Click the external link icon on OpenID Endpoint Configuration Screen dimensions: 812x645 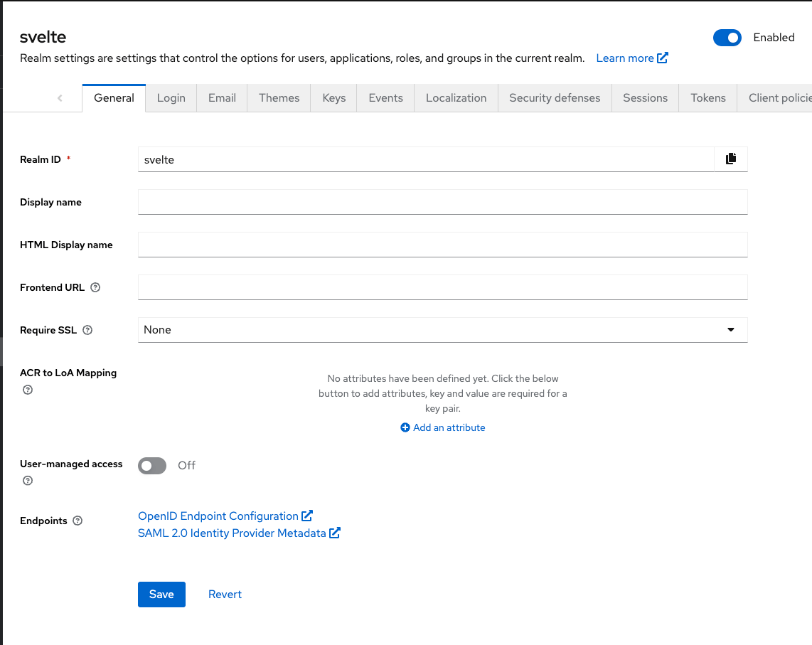click(307, 515)
